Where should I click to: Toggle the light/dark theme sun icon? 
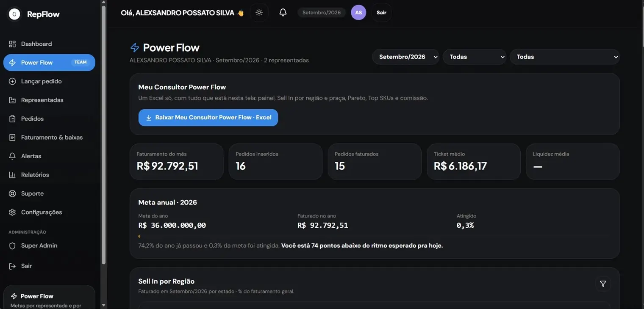(x=259, y=13)
